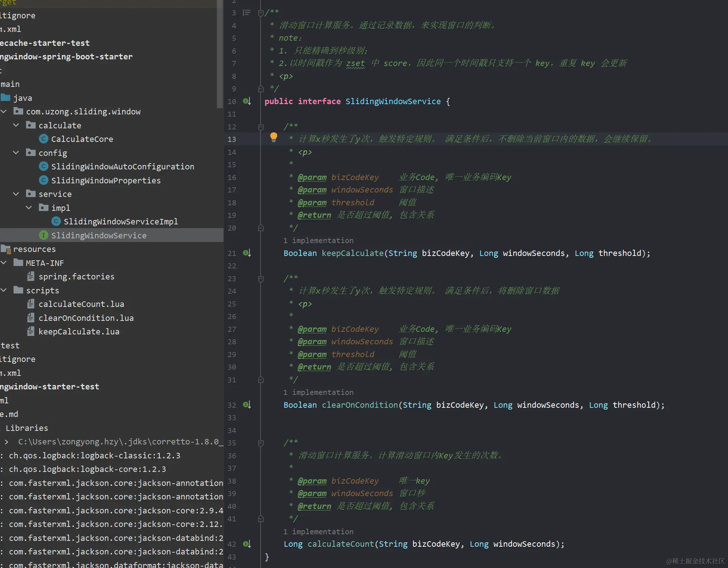Click implemented-interface gutter icon on line 10
This screenshot has width=728, height=568.
point(247,101)
